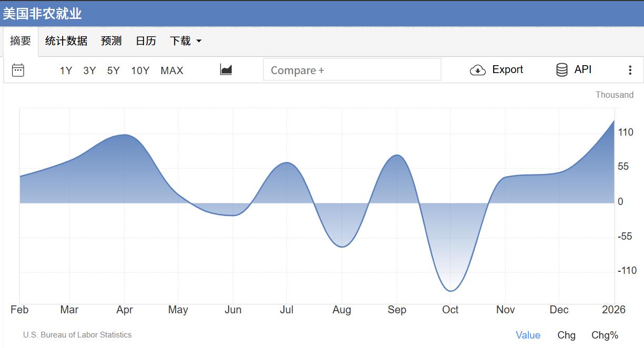Image resolution: width=644 pixels, height=348 pixels.
Task: Click the Thousand unit label
Action: coord(615,95)
